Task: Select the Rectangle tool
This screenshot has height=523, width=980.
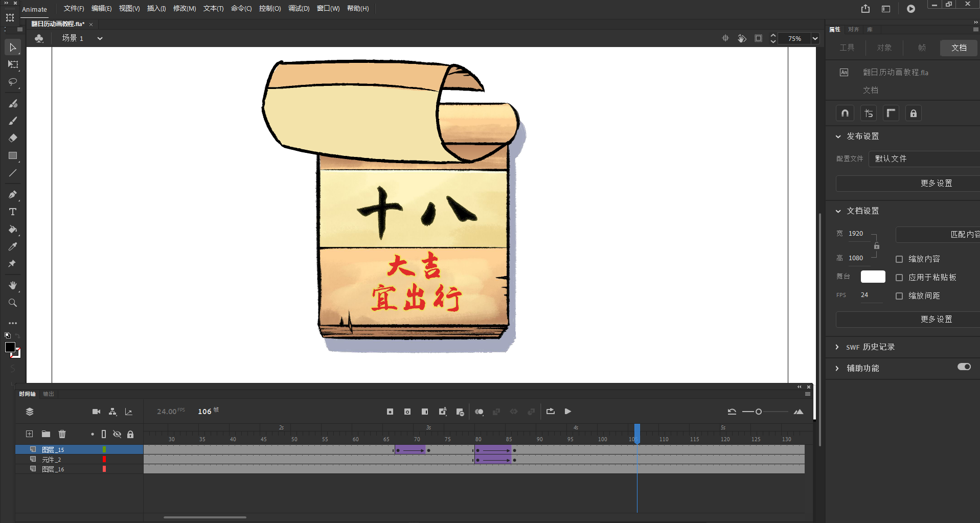Action: (13, 155)
